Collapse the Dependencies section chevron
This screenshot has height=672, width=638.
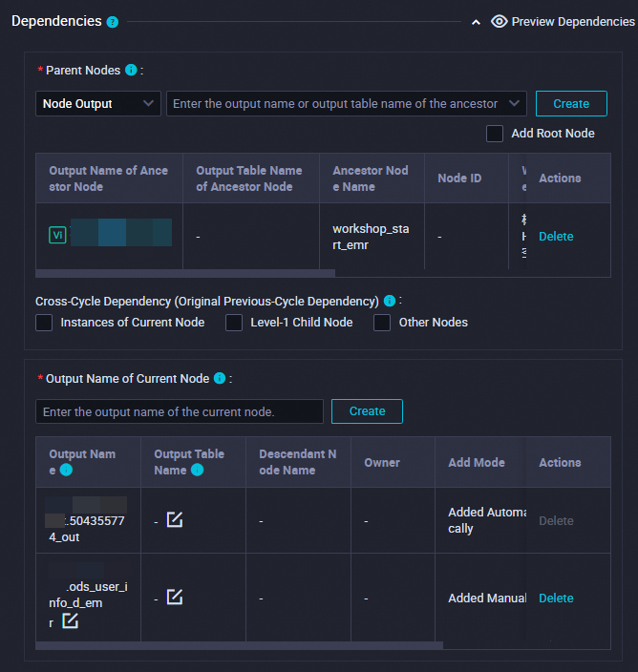476,22
